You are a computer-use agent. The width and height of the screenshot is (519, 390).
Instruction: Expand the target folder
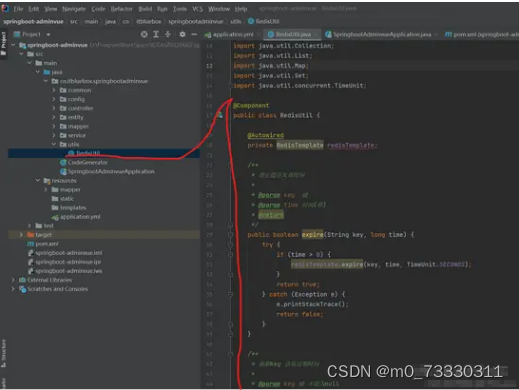pyautogui.click(x=21, y=235)
